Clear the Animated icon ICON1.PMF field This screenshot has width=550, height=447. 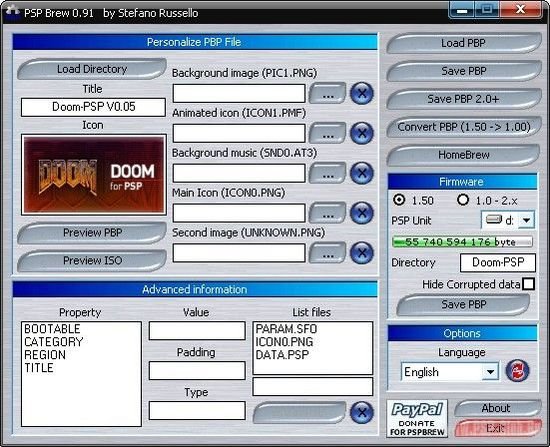[362, 133]
